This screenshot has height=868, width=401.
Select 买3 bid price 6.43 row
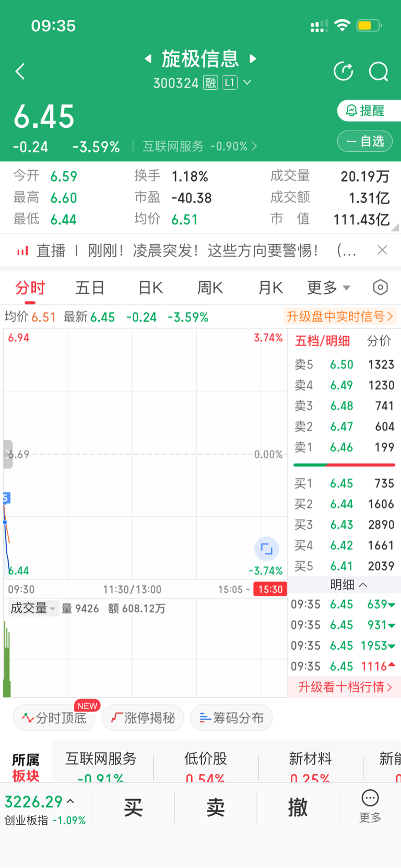click(x=344, y=525)
